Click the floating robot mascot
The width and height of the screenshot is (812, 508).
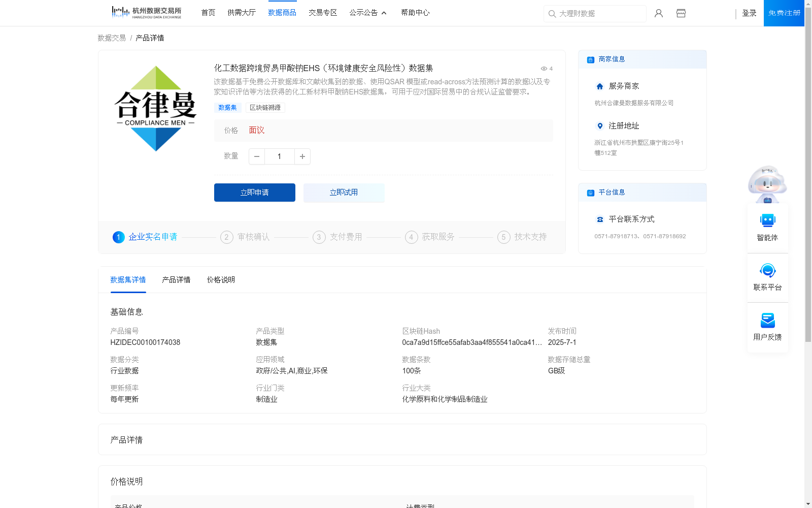(767, 184)
